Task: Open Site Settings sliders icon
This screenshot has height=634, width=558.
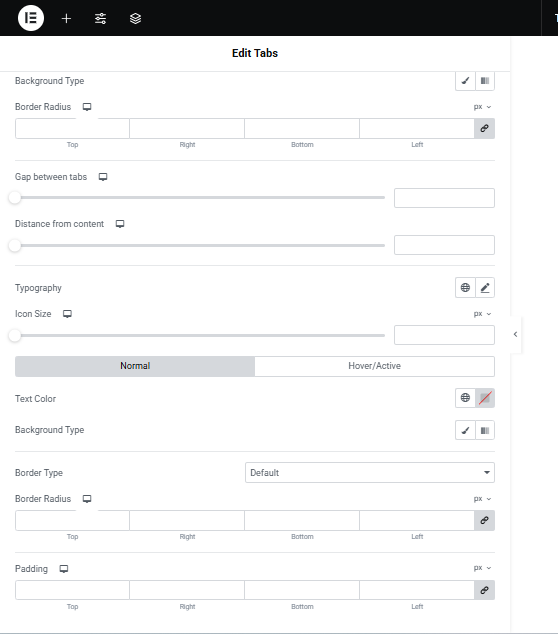Action: (x=100, y=18)
